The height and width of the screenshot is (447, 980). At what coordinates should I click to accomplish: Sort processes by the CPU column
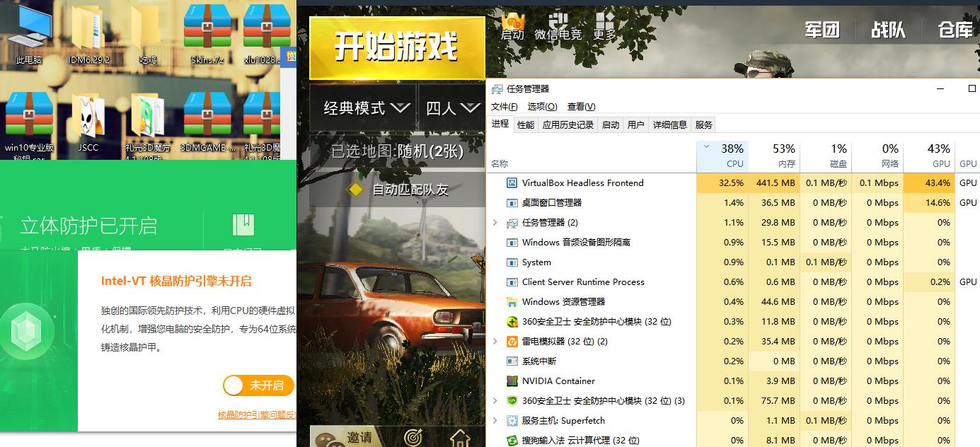coord(723,155)
